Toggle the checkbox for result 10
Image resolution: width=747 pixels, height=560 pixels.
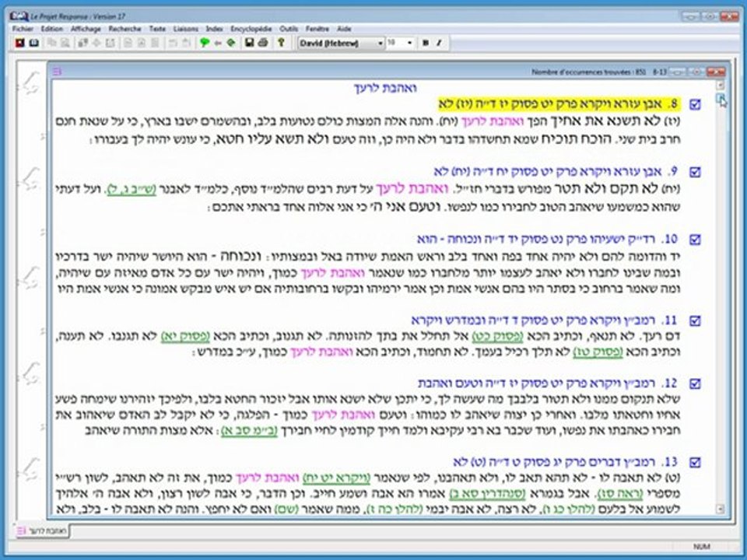pos(695,240)
